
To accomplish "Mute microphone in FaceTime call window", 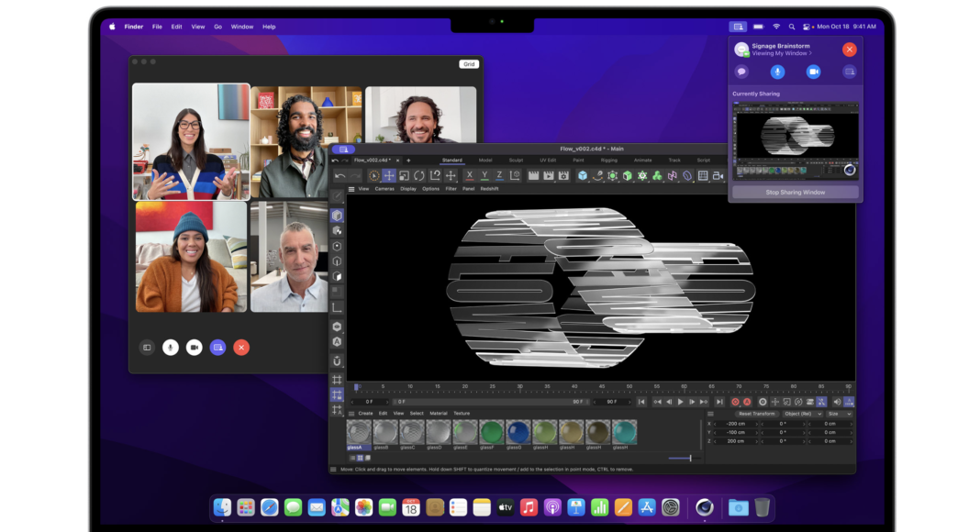I will [x=170, y=347].
